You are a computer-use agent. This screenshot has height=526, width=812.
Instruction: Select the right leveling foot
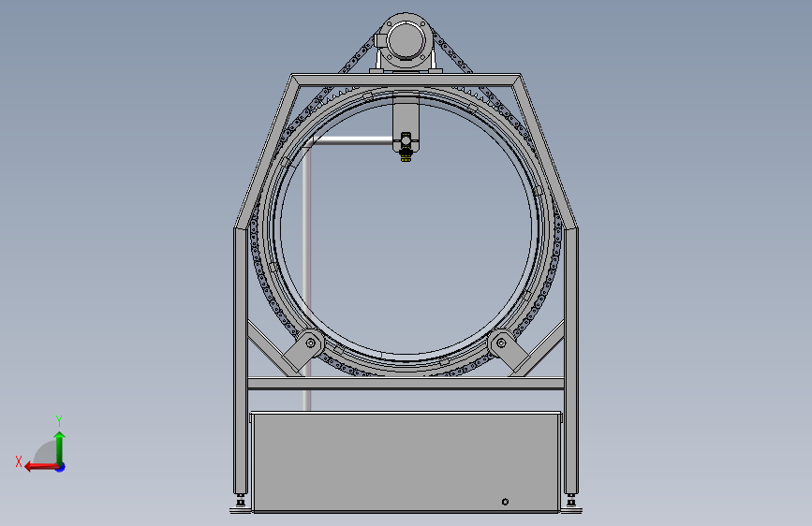(571, 504)
